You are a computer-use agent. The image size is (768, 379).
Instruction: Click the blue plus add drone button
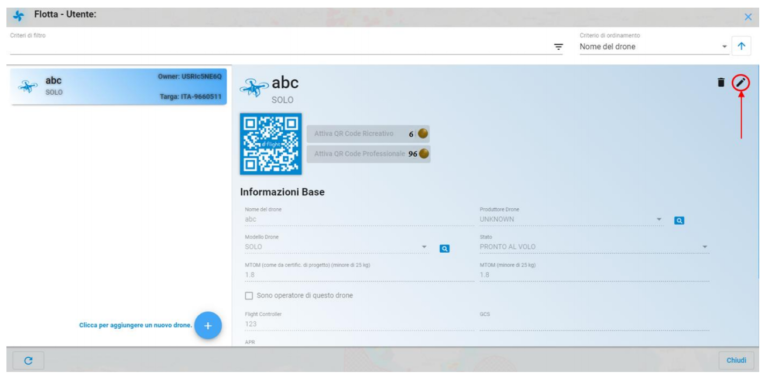(x=208, y=325)
